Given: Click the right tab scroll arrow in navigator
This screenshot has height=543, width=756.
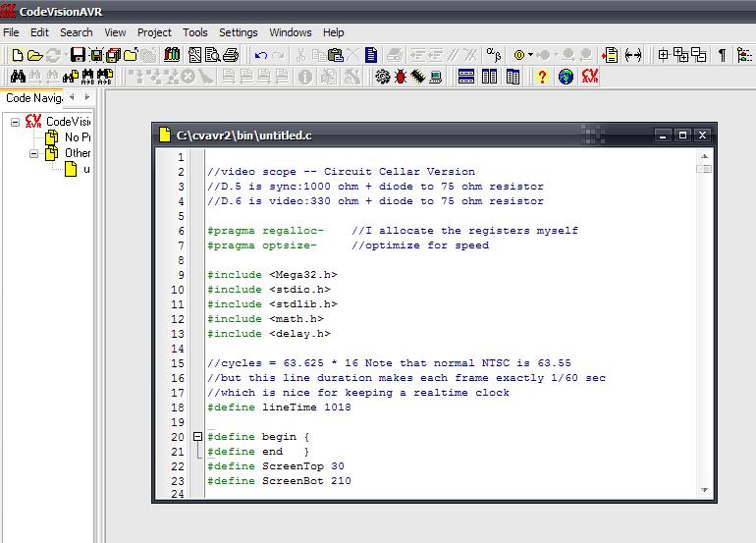Looking at the screenshot, I should [x=86, y=97].
